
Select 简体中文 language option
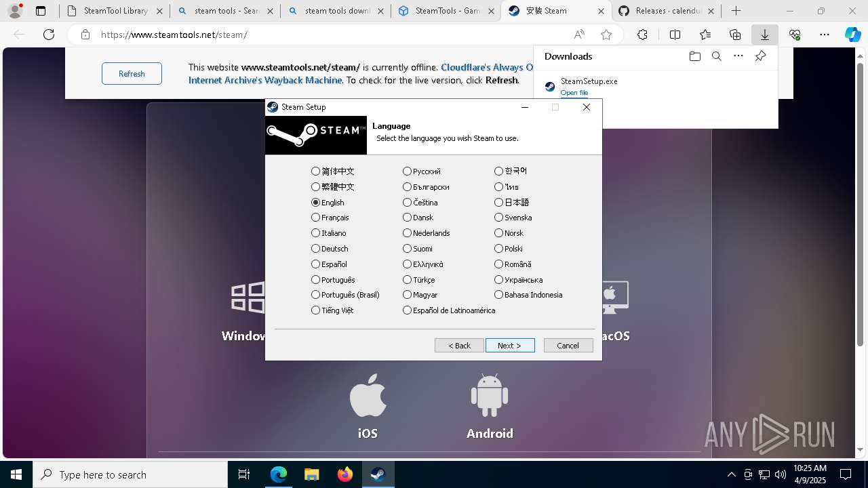333,171
